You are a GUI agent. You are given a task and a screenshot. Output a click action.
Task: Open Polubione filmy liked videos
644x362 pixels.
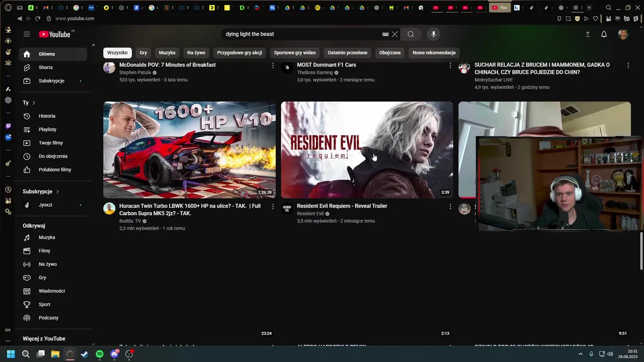pos(53,170)
